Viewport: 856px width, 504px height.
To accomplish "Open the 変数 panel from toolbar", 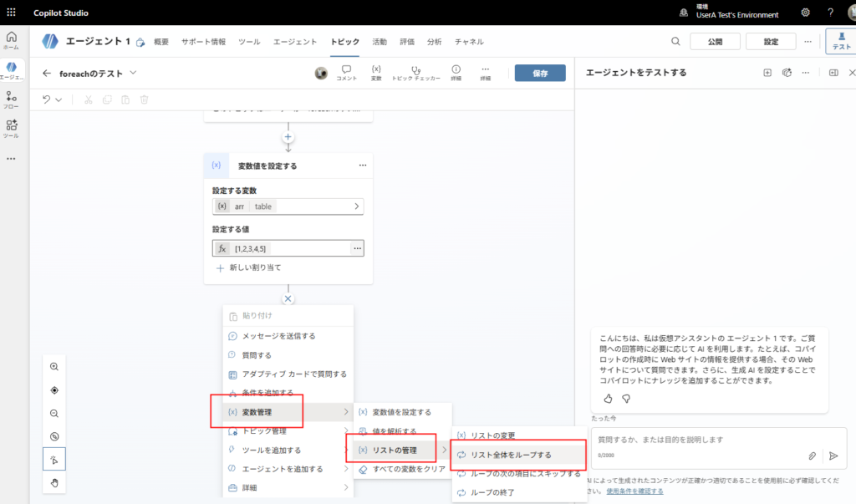I will [376, 73].
